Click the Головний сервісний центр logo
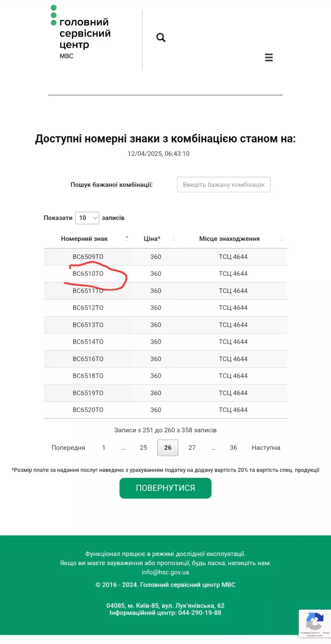 point(81,32)
